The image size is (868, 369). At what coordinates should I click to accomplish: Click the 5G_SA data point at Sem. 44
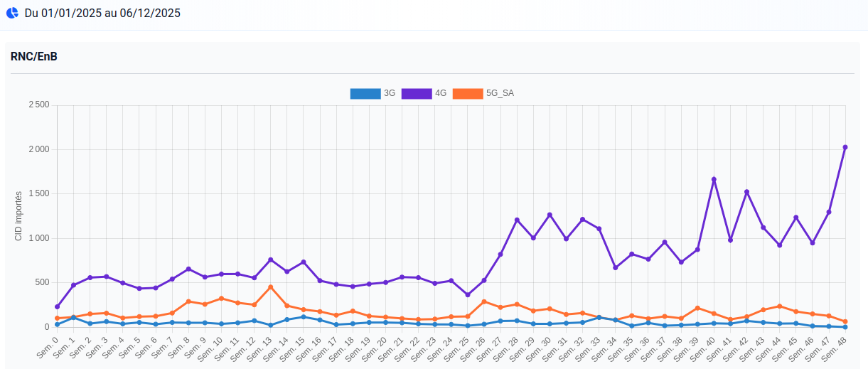click(780, 306)
